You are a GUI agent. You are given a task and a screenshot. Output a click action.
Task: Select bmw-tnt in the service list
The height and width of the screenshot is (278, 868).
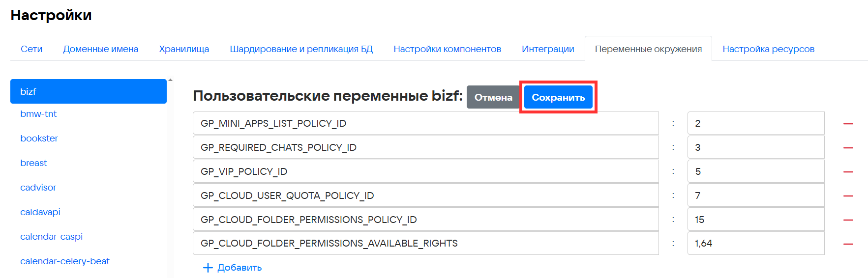pyautogui.click(x=38, y=114)
